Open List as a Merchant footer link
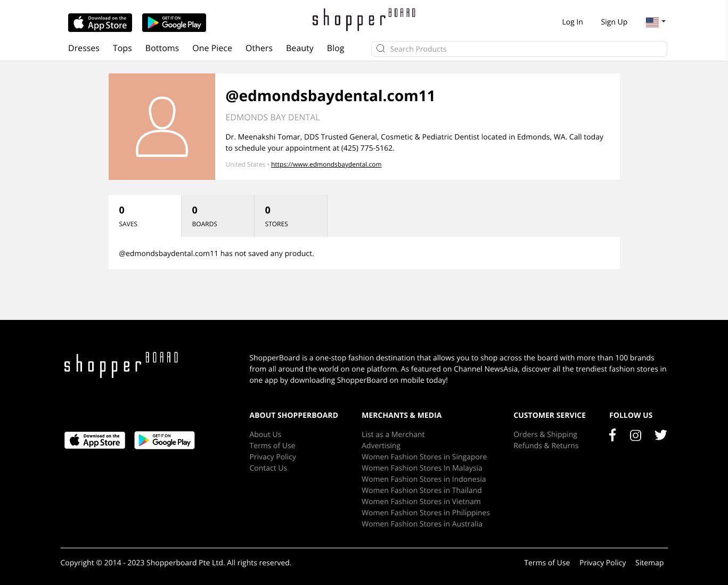This screenshot has width=728, height=585. (x=393, y=434)
